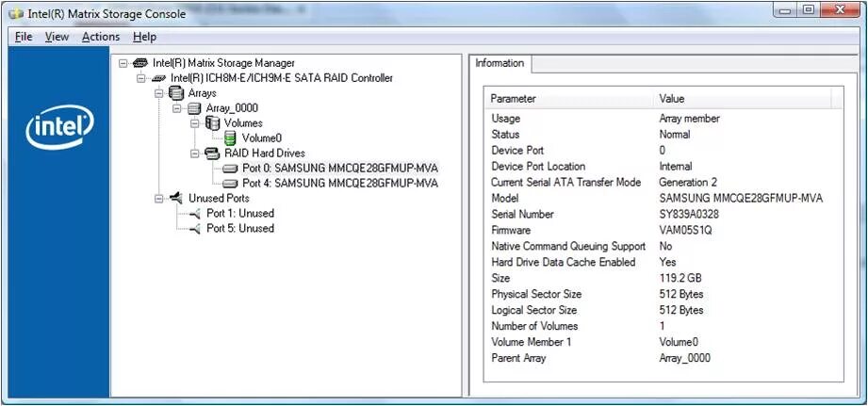Click the Volumes folder icon

[212, 123]
